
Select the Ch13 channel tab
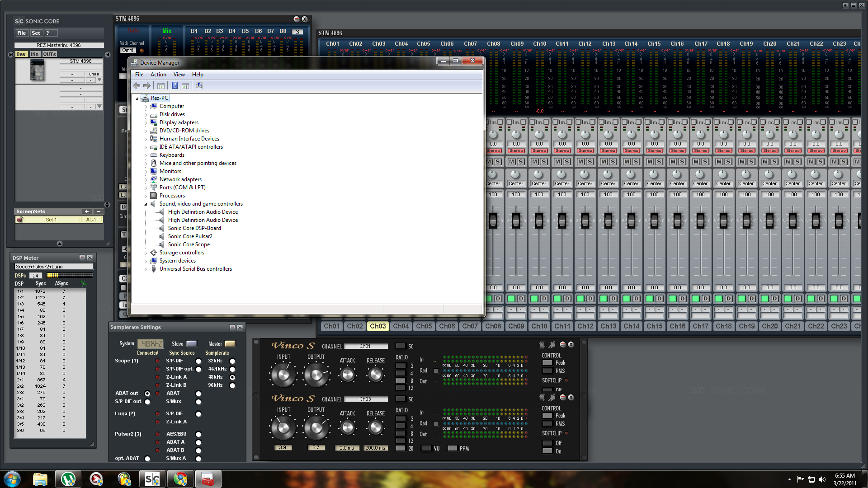pos(609,326)
